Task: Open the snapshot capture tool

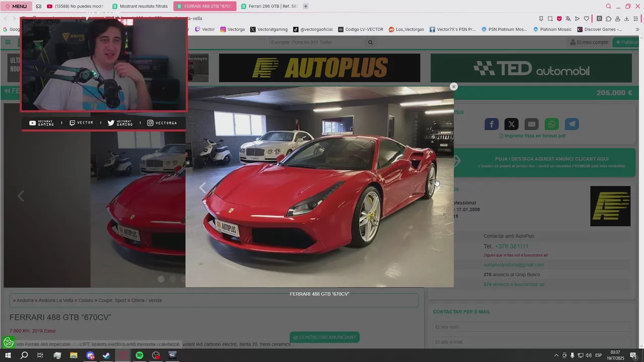Action: pyautogui.click(x=550, y=19)
